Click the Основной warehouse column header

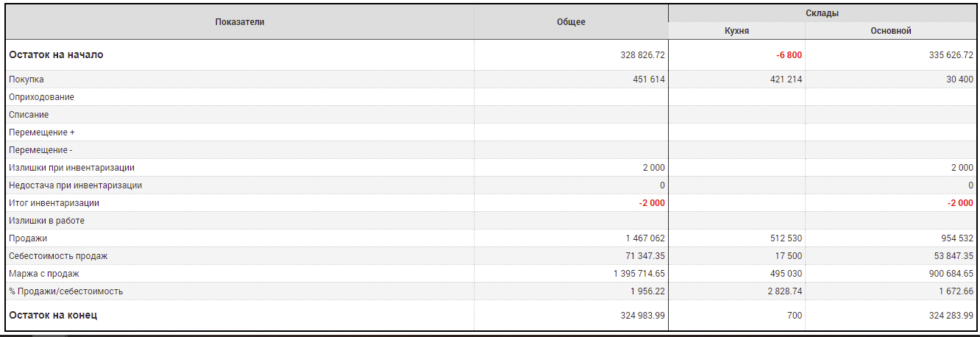(891, 31)
